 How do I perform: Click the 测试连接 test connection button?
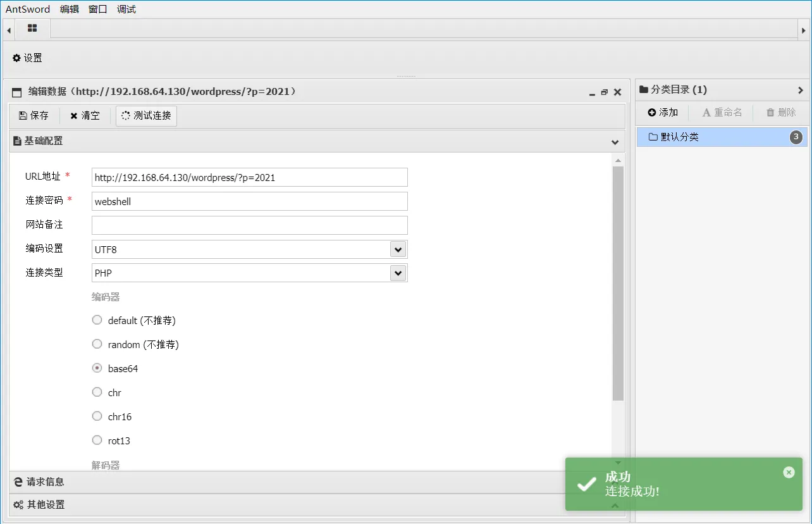(x=146, y=116)
